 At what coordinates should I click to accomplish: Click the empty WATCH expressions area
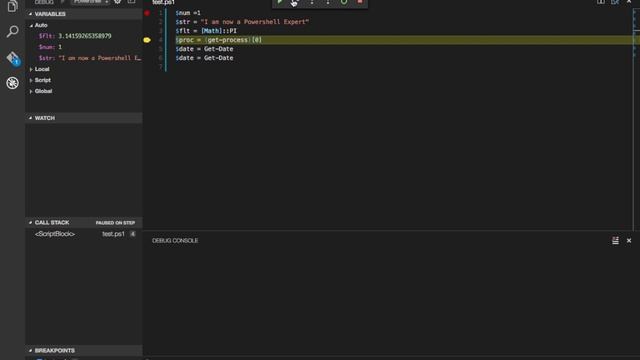coord(84,169)
